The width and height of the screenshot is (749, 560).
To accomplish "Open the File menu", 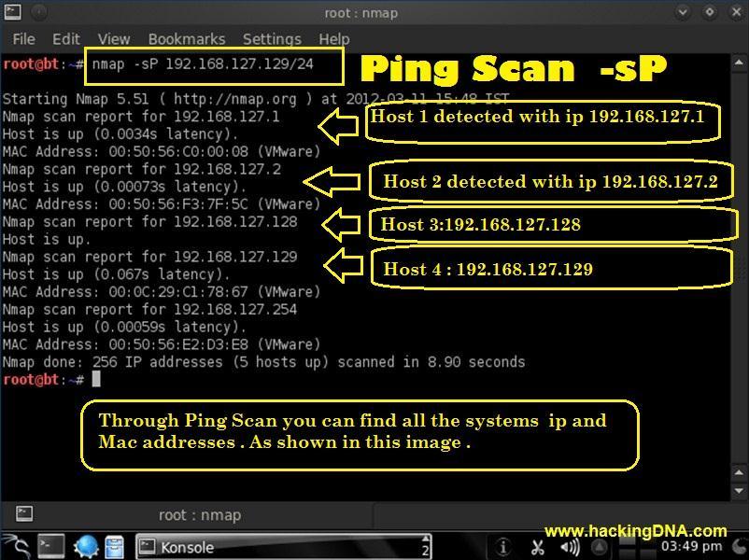I will [x=24, y=38].
